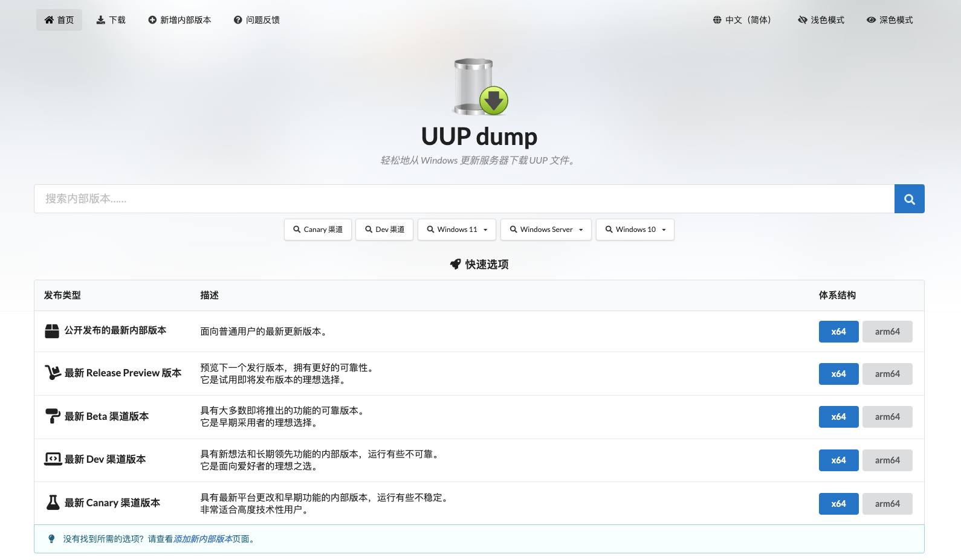Select x64 for 最新 Canary 渠道版本
This screenshot has height=560, width=961.
838,504
